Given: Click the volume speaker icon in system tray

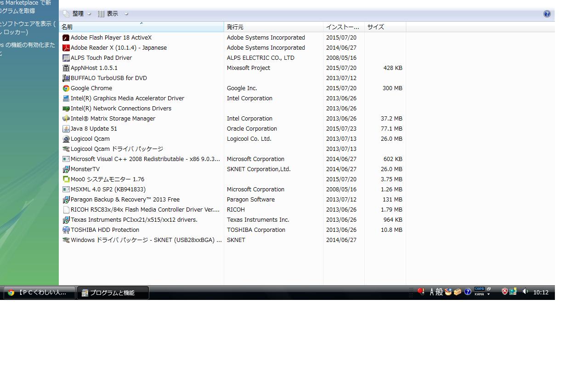Looking at the screenshot, I should pos(525,292).
